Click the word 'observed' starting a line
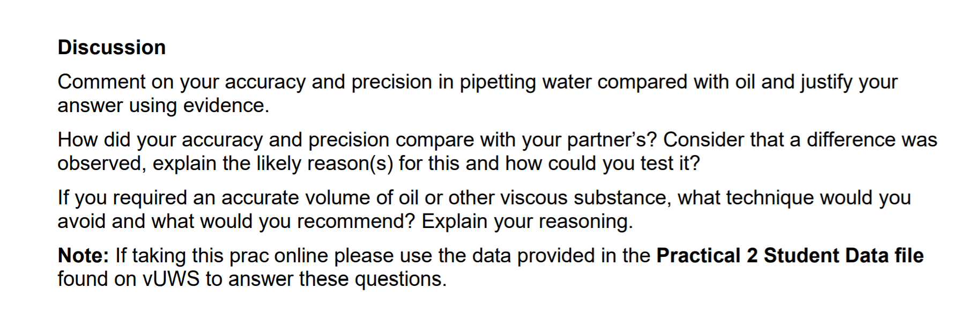The width and height of the screenshot is (980, 324). (100, 163)
